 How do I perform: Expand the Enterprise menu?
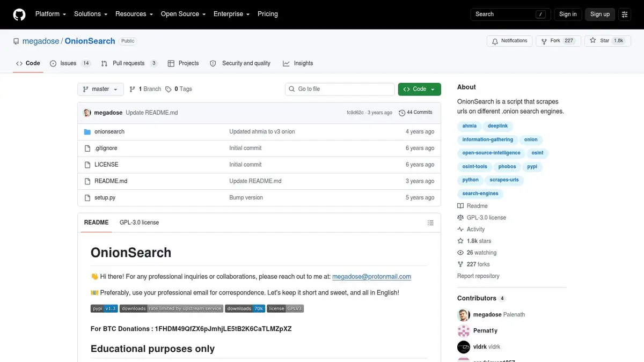(x=232, y=14)
